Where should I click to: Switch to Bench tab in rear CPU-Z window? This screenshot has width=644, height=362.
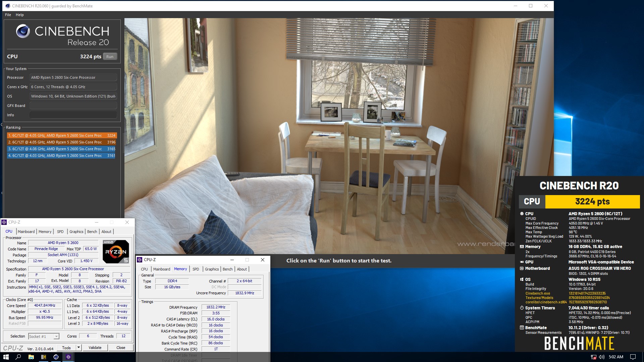(x=92, y=232)
